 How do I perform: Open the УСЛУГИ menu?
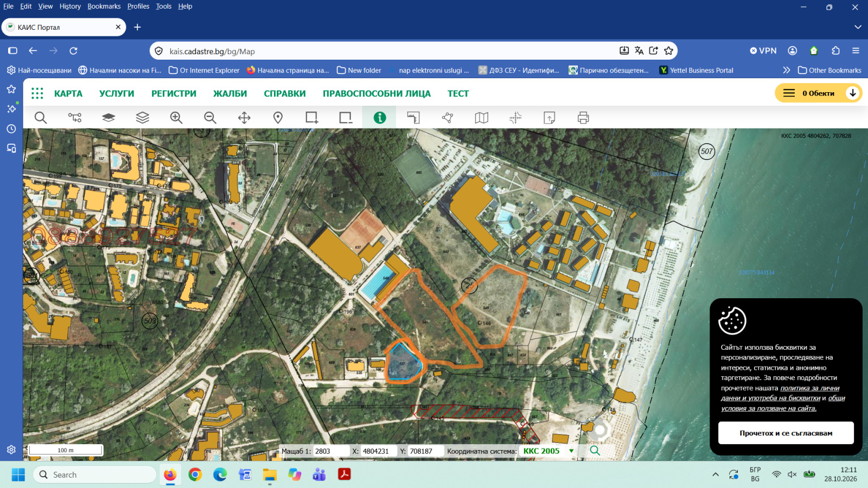[x=117, y=93]
